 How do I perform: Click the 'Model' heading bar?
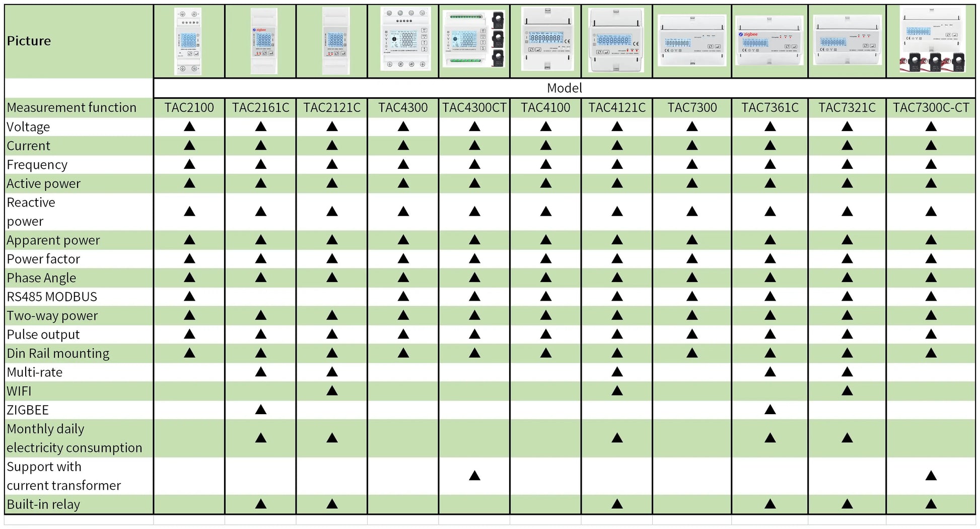click(x=564, y=88)
